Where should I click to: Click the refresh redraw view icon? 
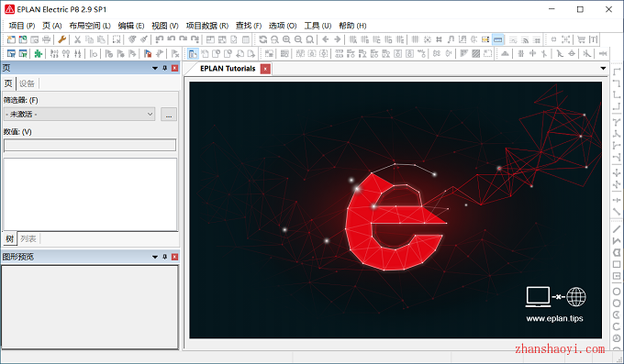tap(263, 39)
